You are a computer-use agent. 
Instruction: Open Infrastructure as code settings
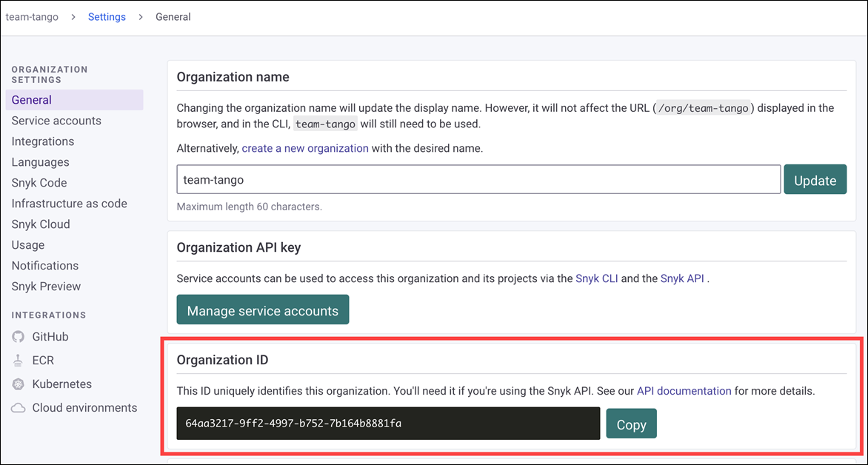(x=69, y=204)
